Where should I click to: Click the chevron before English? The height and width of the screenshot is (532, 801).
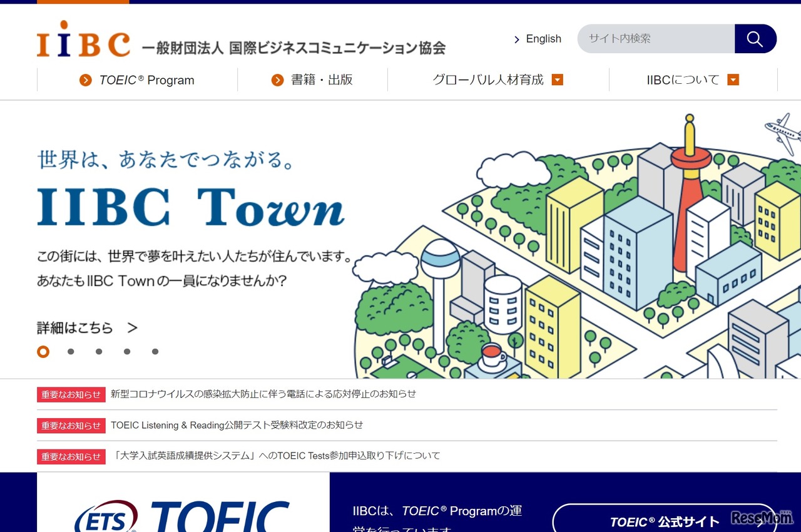coord(516,39)
